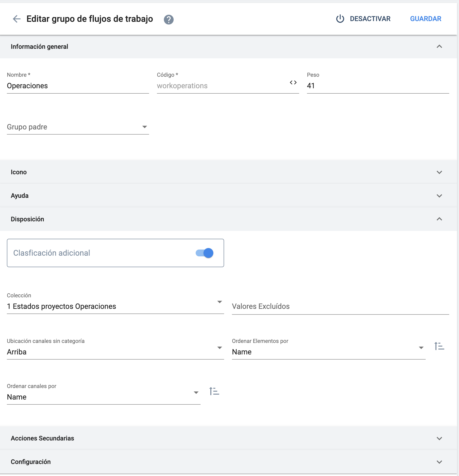Click the Nombre input field
This screenshot has height=476, width=459.
(x=78, y=86)
